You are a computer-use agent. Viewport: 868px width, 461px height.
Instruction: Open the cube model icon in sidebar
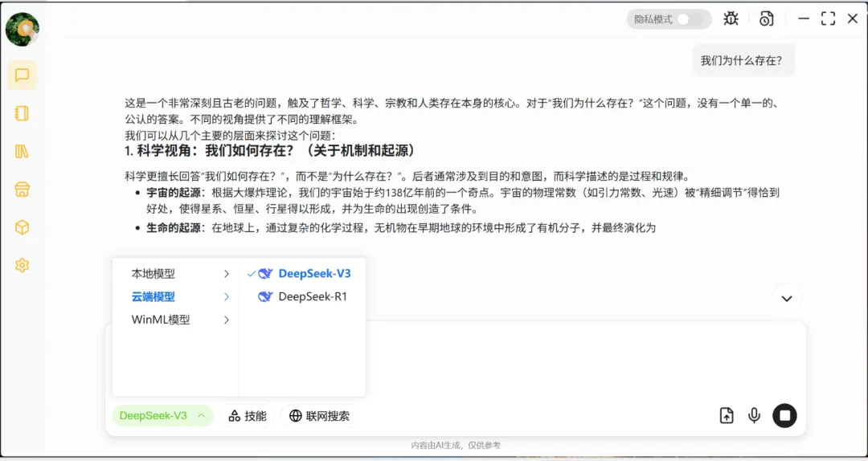pyautogui.click(x=23, y=227)
